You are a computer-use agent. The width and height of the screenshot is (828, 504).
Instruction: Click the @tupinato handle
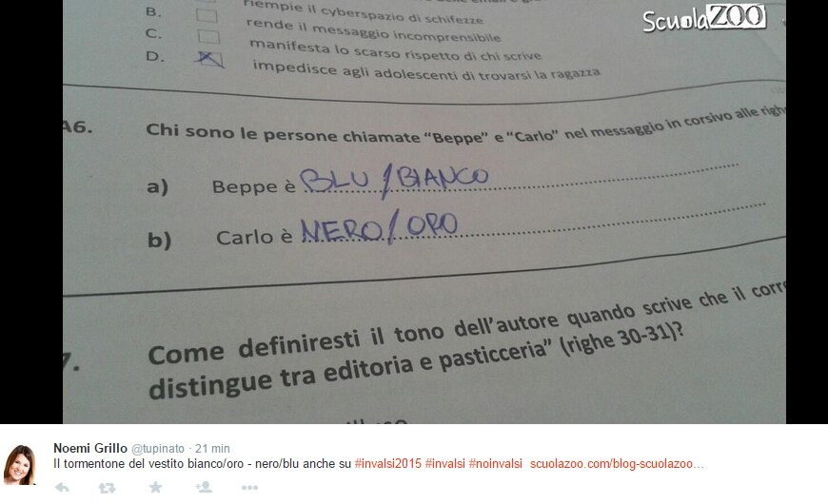point(158,449)
